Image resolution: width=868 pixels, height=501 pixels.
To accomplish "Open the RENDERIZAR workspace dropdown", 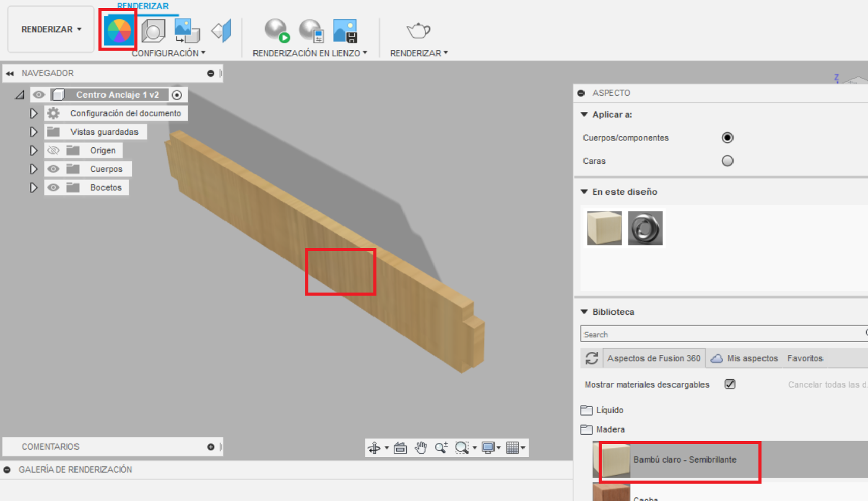I will coord(51,29).
